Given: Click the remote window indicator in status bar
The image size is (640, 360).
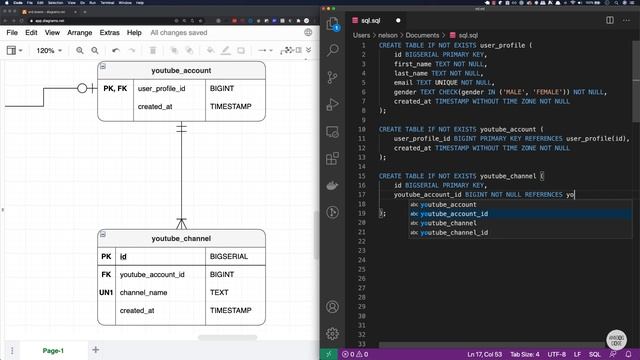Looking at the screenshot, I should tap(329, 354).
